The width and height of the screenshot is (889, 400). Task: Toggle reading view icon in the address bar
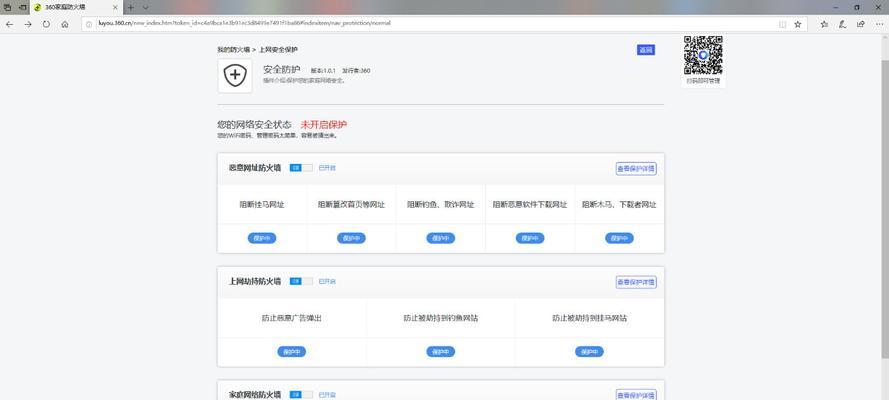point(782,24)
